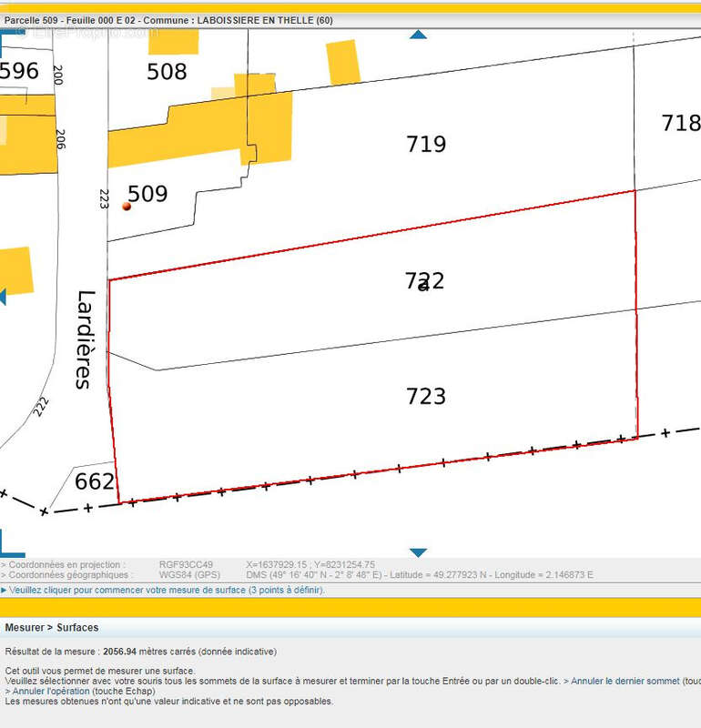Click parcel 596 in top-left corner

(19, 71)
